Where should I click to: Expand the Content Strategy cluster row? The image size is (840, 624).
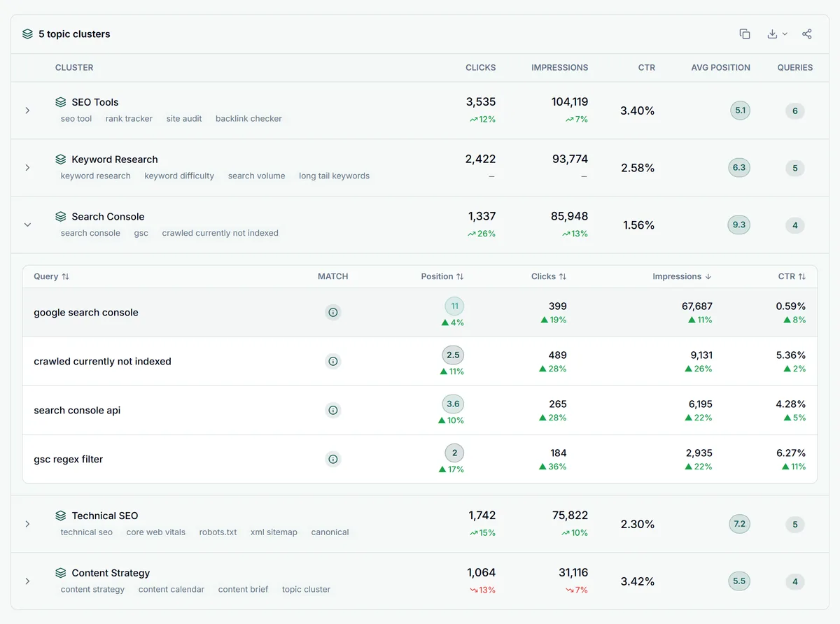27,581
